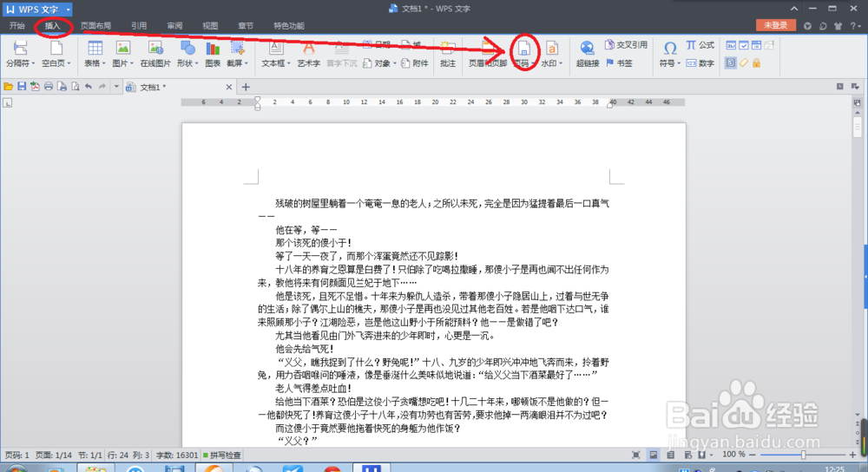Insert a bookmark (书签)
868x472 pixels.
coord(620,63)
